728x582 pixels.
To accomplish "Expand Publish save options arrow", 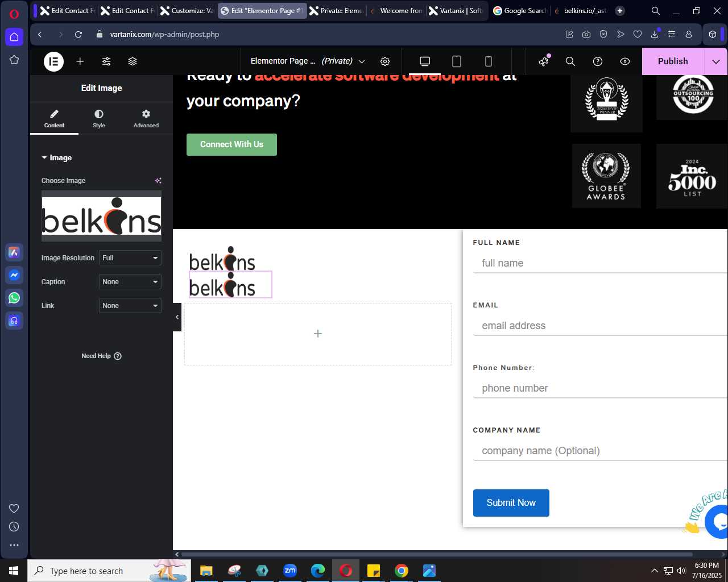I will (x=716, y=61).
